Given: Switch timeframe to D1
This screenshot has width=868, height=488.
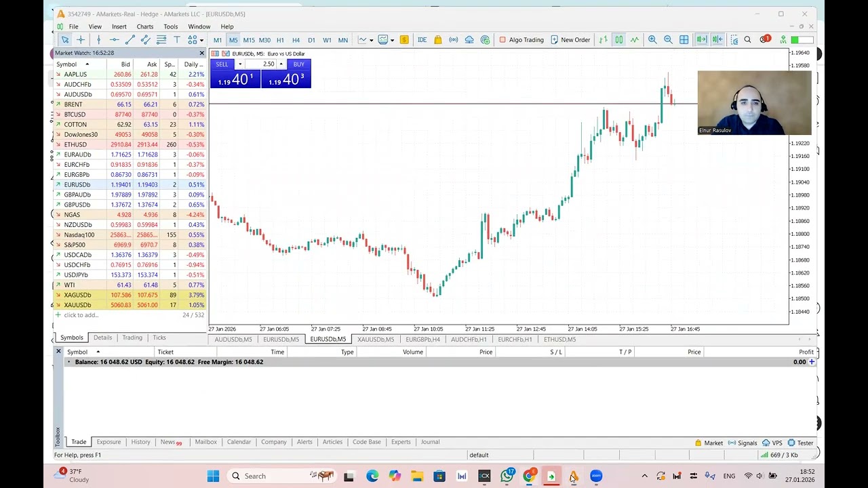Looking at the screenshot, I should pos(311,40).
